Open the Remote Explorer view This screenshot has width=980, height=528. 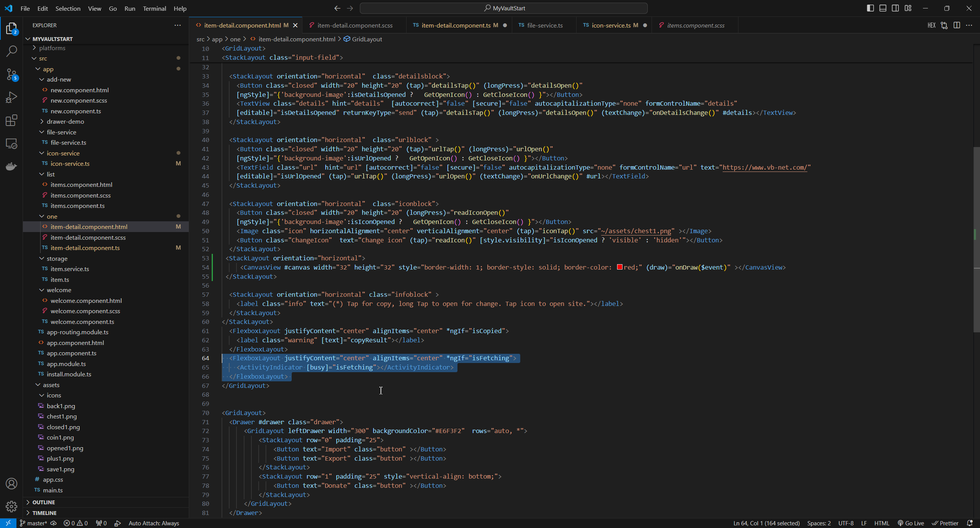click(x=11, y=143)
